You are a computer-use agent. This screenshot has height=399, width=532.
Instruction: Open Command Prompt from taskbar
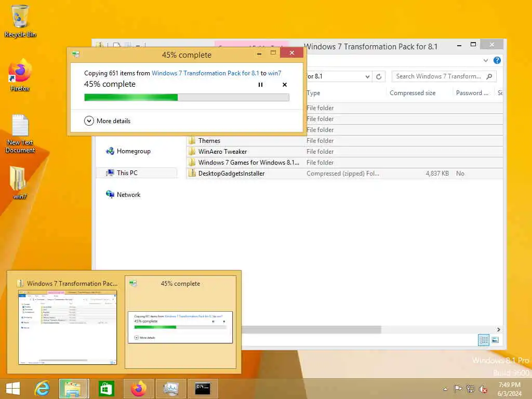click(x=203, y=389)
